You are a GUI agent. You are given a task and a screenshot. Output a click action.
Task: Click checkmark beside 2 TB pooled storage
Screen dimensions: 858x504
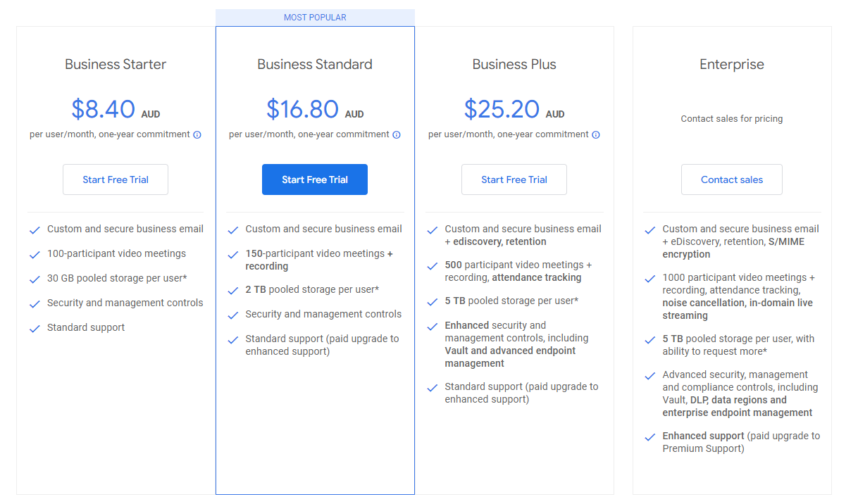coord(233,291)
